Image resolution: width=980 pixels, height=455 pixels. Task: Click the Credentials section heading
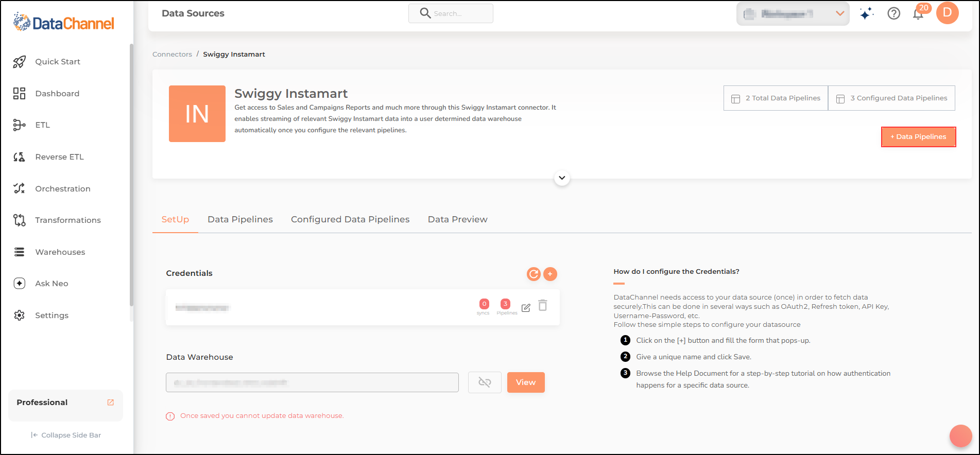click(x=189, y=273)
